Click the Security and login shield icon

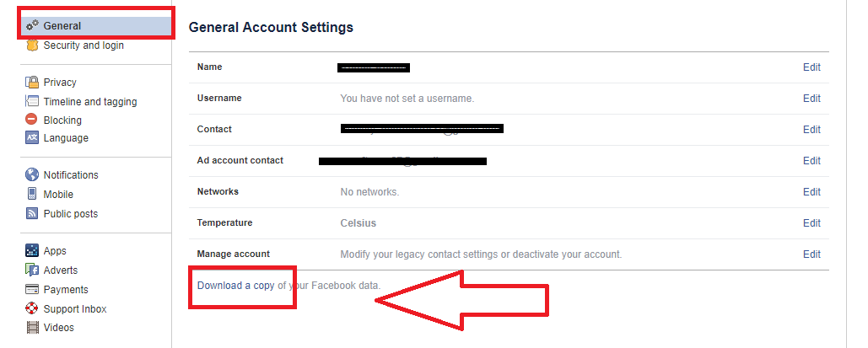point(32,46)
